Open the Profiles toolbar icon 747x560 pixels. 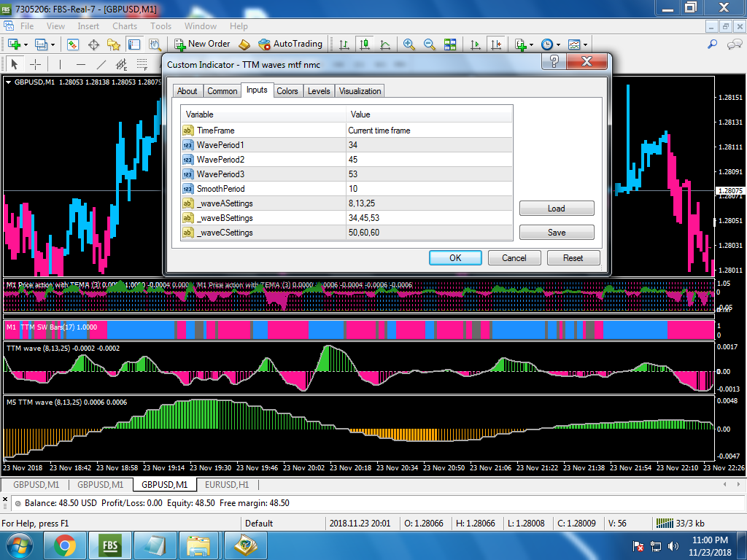(x=41, y=44)
